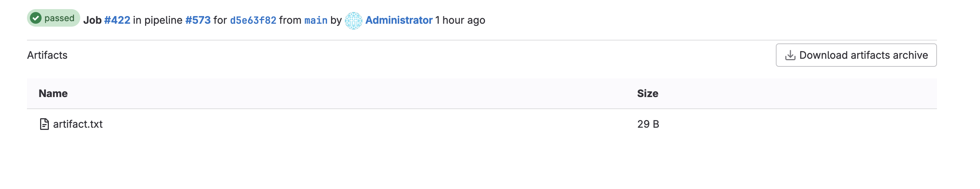Click the Name column header
The width and height of the screenshot is (980, 189).
click(x=53, y=93)
